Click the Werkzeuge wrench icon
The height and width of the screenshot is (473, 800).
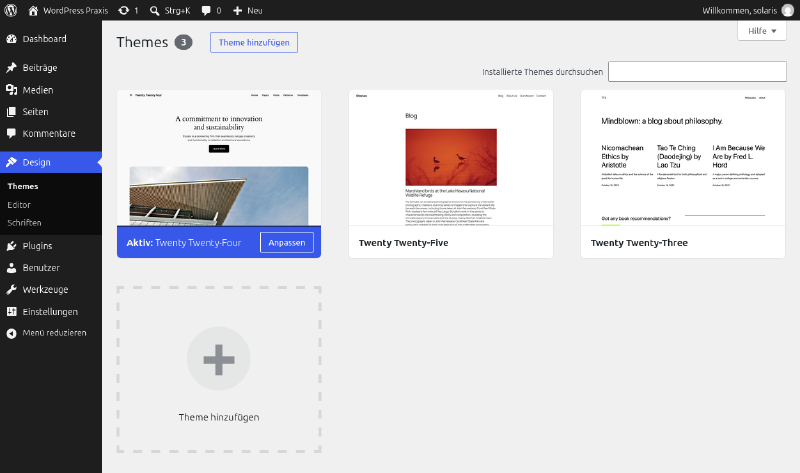(11, 289)
